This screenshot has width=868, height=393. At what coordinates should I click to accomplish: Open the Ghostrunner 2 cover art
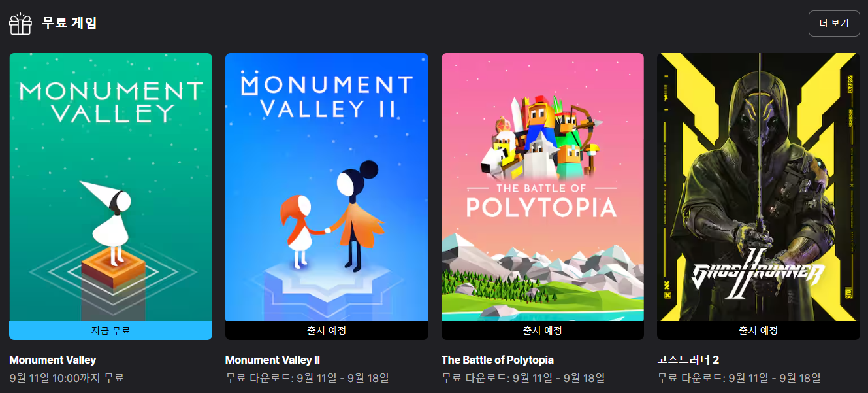pos(758,187)
